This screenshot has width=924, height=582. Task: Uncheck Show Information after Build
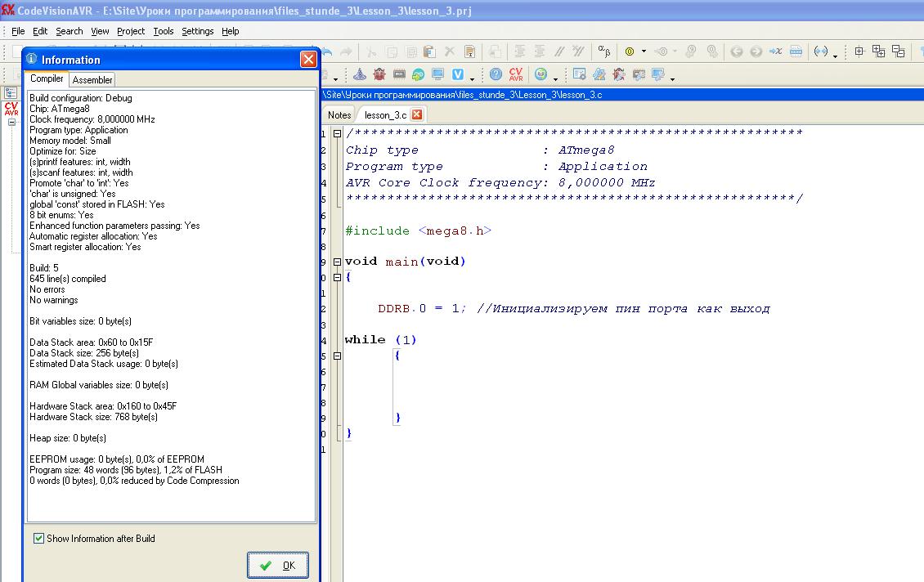38,539
